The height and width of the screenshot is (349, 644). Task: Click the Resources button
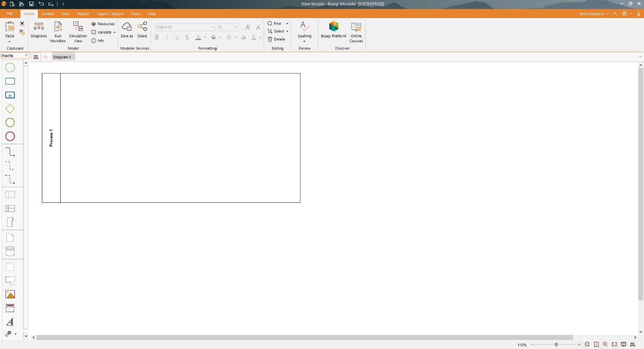[x=103, y=24]
